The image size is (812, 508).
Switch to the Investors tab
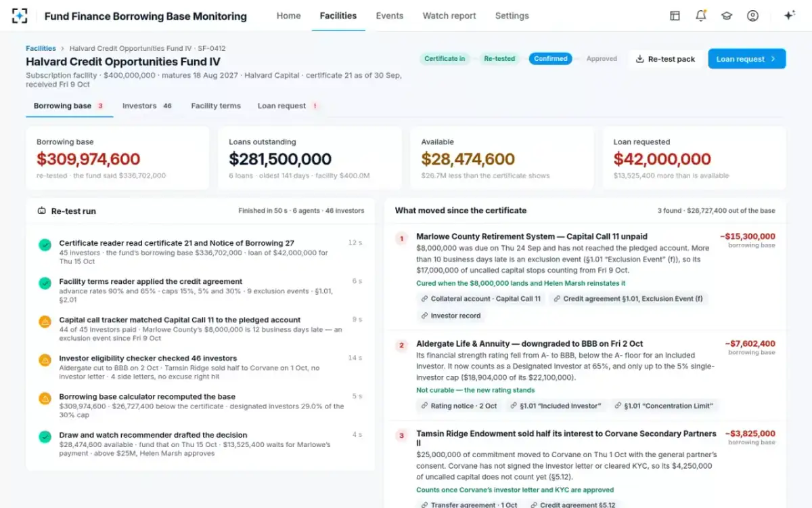(148, 106)
